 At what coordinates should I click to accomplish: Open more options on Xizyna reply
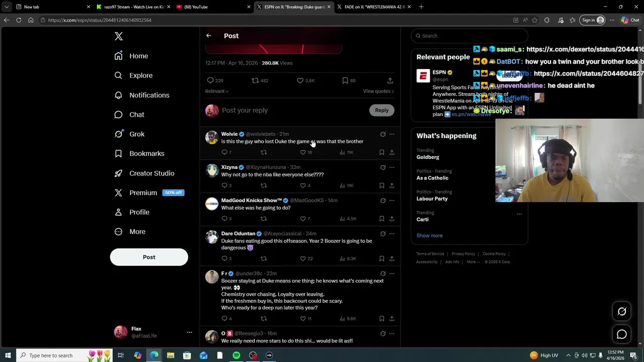tap(392, 167)
